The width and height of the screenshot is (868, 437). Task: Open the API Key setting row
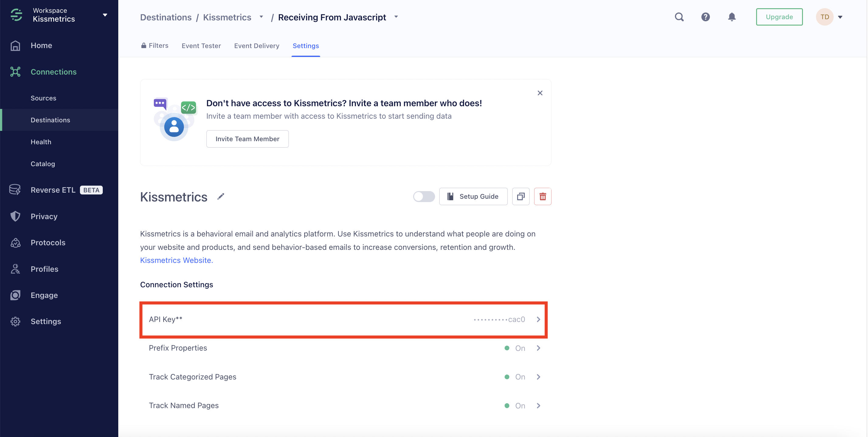(x=344, y=319)
